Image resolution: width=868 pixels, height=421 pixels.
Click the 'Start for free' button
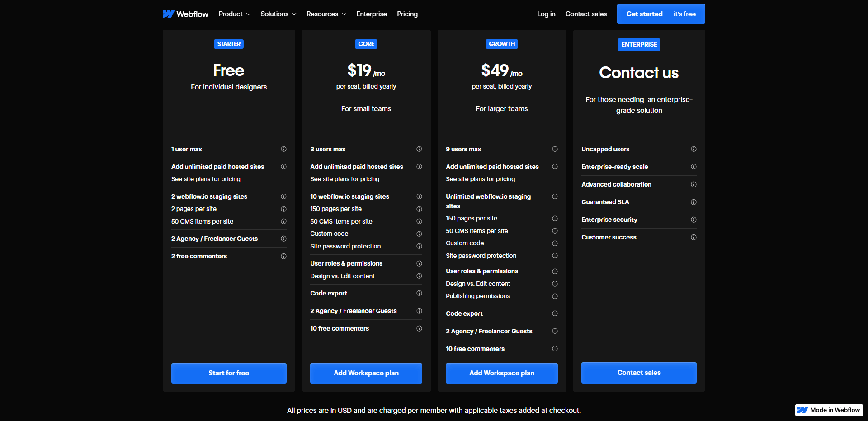(x=229, y=373)
